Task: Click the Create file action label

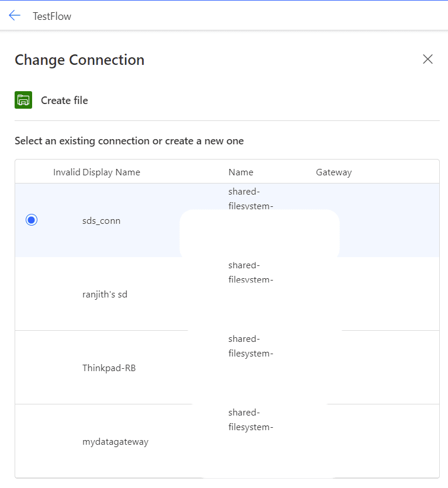Action: tap(64, 100)
